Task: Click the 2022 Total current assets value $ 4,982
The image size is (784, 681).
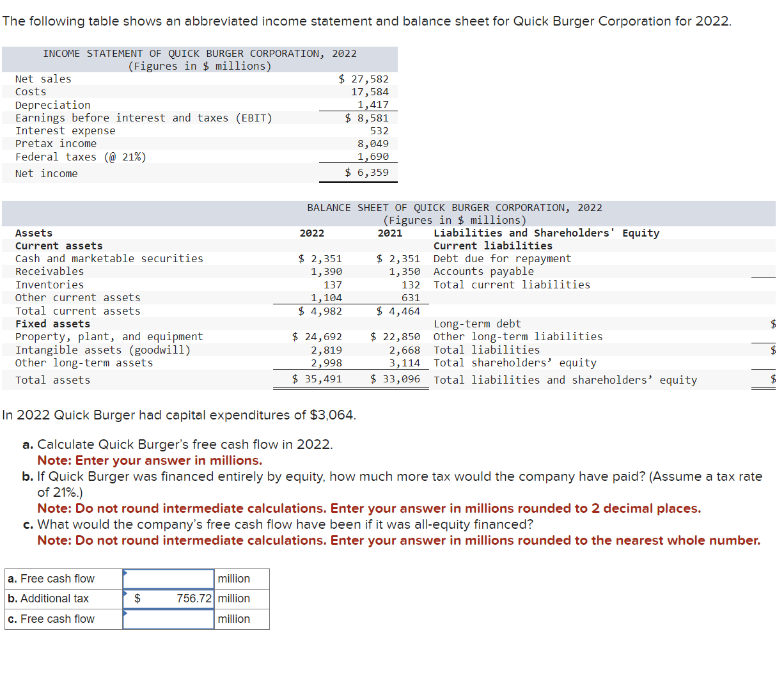Action: (320, 311)
